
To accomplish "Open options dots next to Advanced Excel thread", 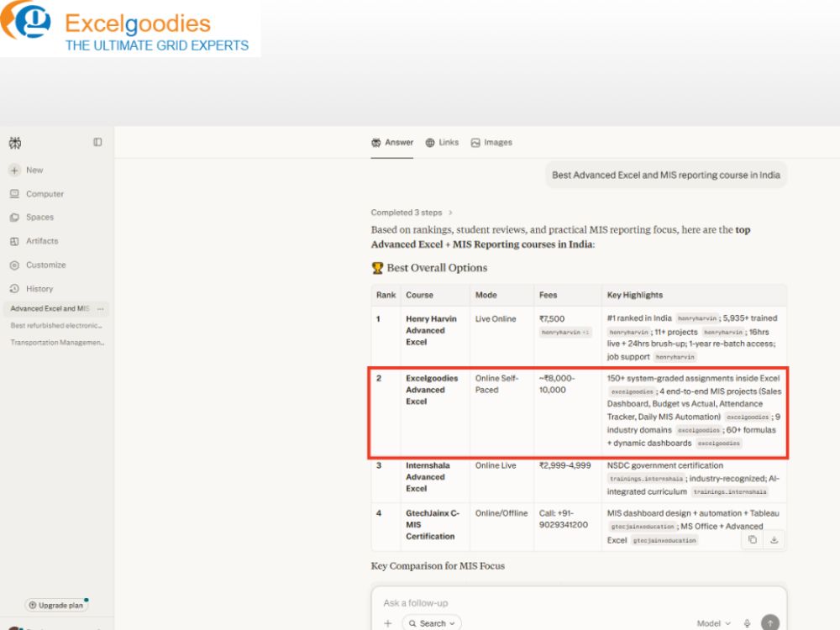I will point(100,308).
